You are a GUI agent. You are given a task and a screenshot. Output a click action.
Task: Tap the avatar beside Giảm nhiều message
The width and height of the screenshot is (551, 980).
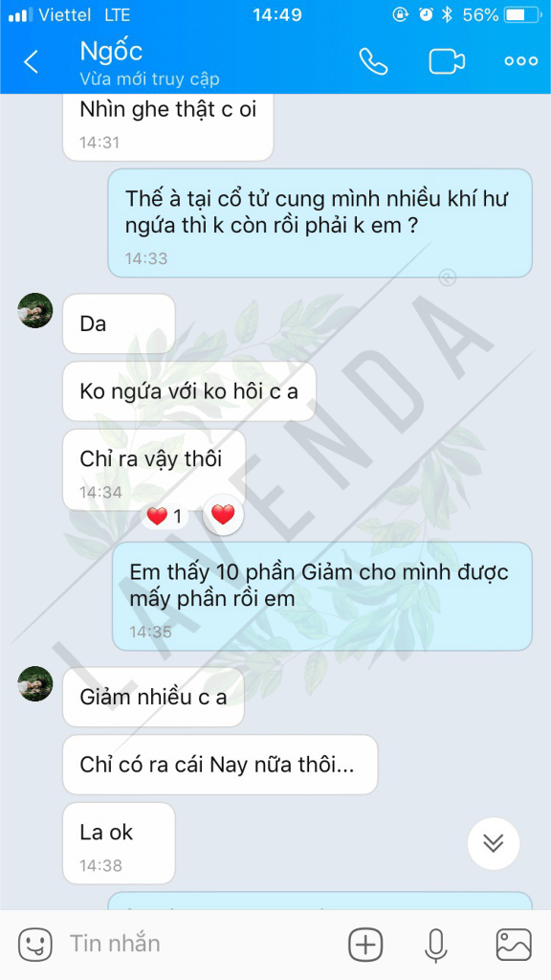click(x=35, y=683)
